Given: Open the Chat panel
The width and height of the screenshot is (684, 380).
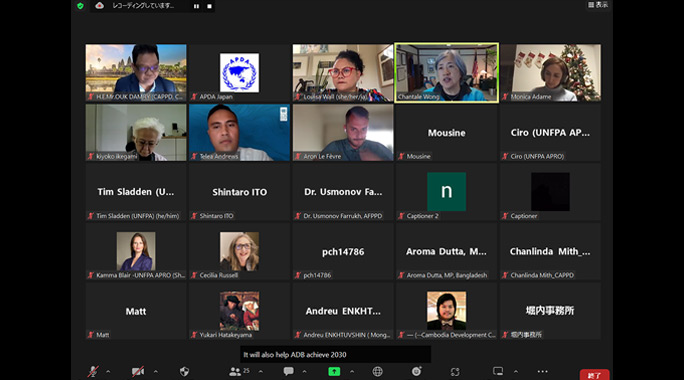Looking at the screenshot, I should (288, 371).
